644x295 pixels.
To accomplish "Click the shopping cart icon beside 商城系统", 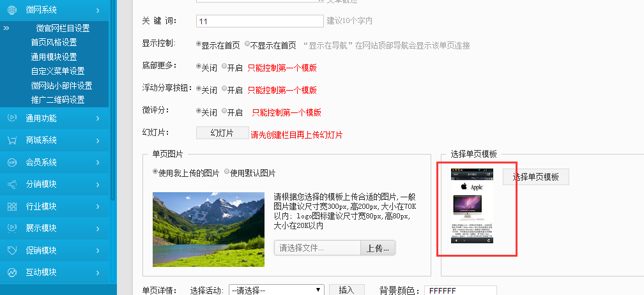I will (x=11, y=140).
